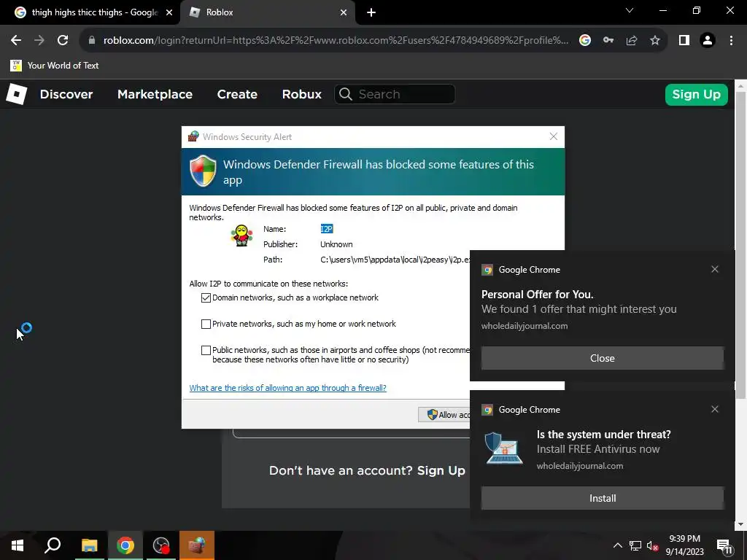Image resolution: width=747 pixels, height=560 pixels.
Task: Open taskbar search magnifier
Action: click(53, 545)
